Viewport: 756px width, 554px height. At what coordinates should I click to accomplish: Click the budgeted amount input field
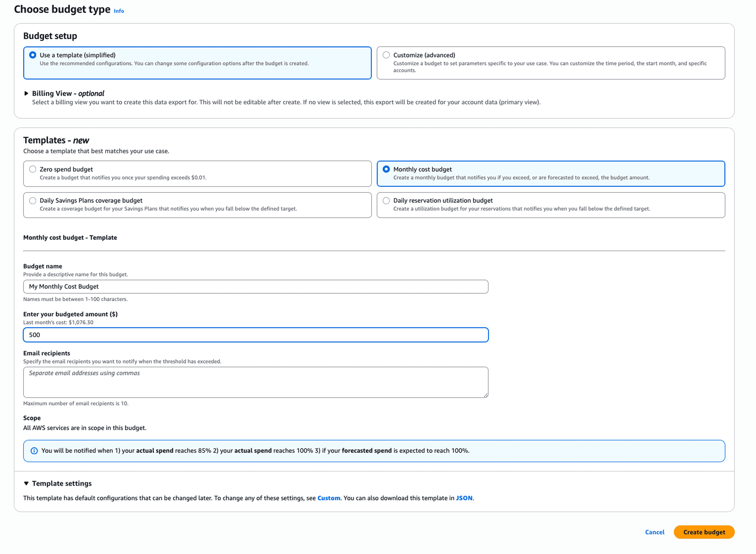[255, 335]
